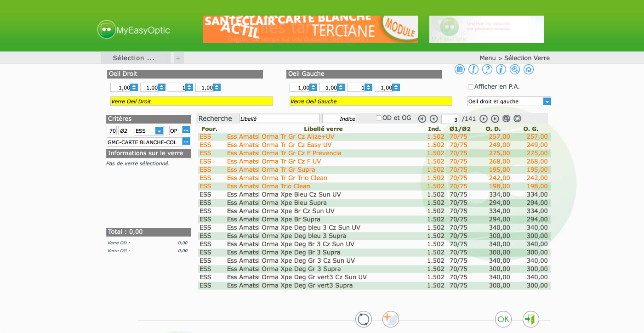This screenshot has height=333, width=644.
Task: Open the '...' picker next to OP
Action: click(186, 130)
